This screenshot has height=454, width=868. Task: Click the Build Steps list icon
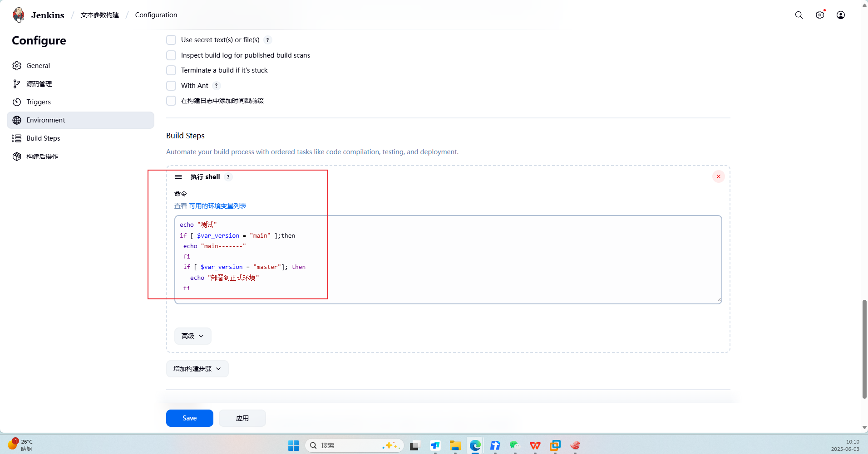point(16,138)
